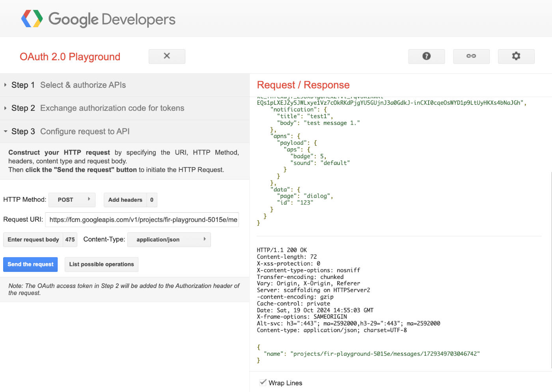
Task: Click the "title": "test1" line in request
Action: click(305, 116)
